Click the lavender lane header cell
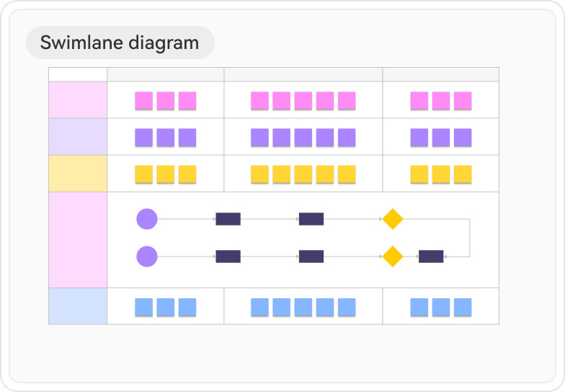Image resolution: width=565 pixels, height=392 pixels. coord(78,137)
